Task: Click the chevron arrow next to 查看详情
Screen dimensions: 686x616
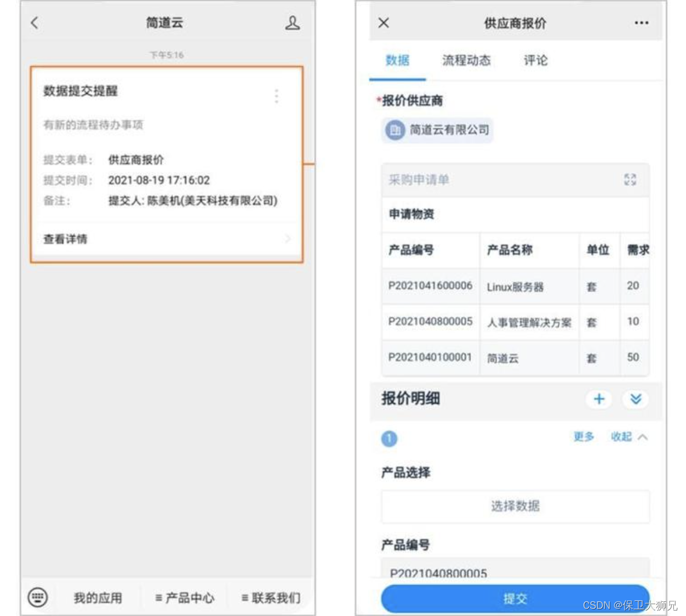Action: pos(288,238)
